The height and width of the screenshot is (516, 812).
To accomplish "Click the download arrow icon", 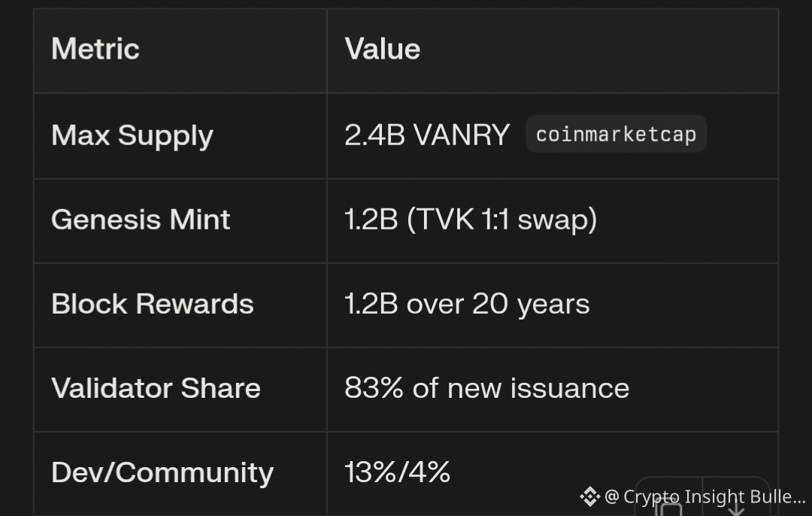I will 736,510.
